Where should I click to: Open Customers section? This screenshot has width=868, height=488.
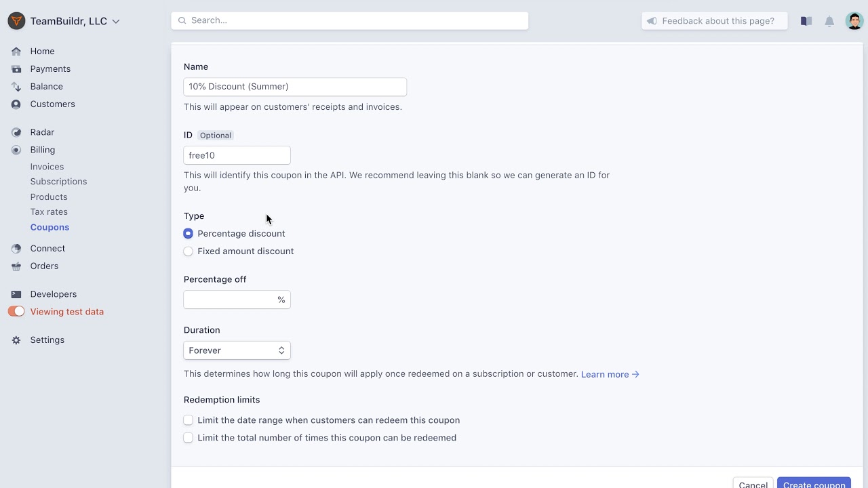pyautogui.click(x=52, y=104)
